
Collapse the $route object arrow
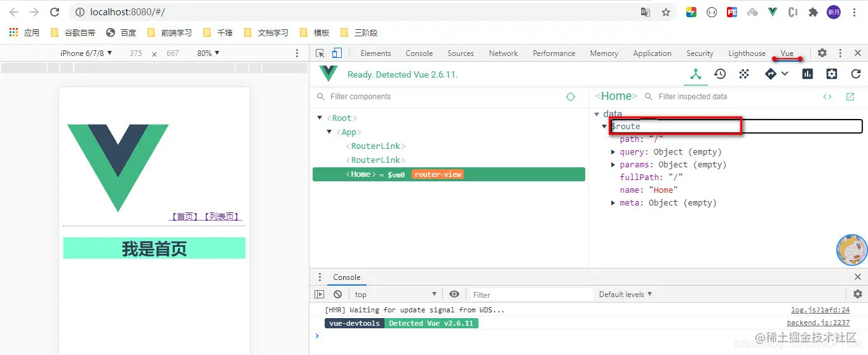click(x=605, y=127)
